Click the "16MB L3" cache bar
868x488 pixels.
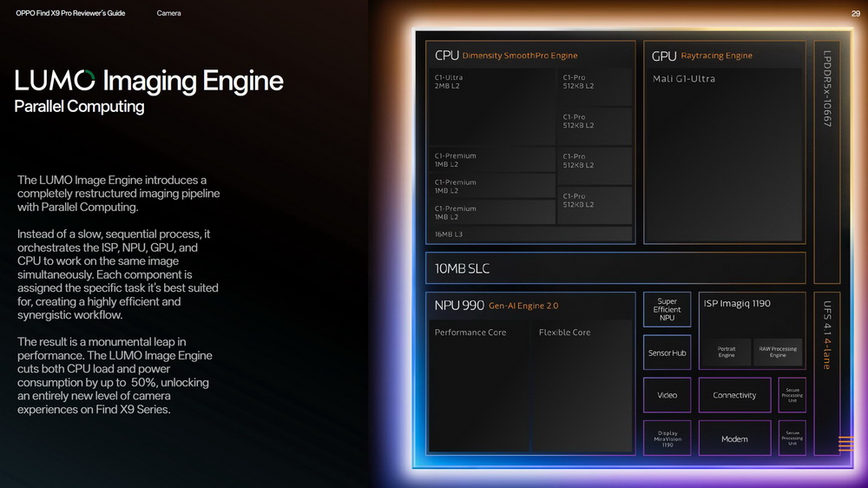click(x=530, y=234)
